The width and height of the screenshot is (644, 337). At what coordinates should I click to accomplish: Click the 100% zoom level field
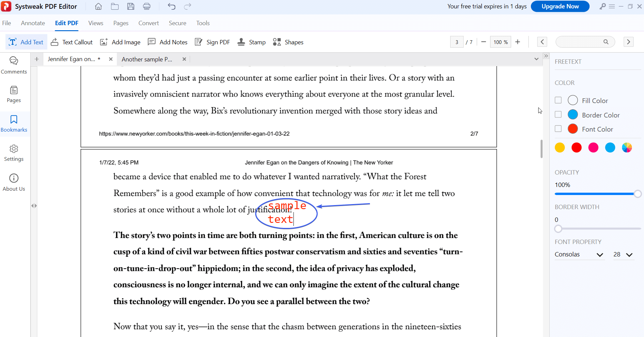[x=500, y=42]
